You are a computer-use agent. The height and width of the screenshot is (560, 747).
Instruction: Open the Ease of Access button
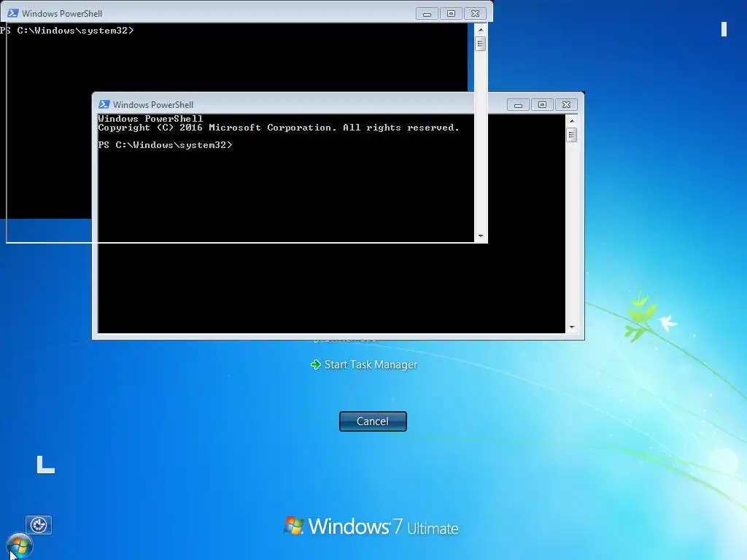click(x=39, y=525)
